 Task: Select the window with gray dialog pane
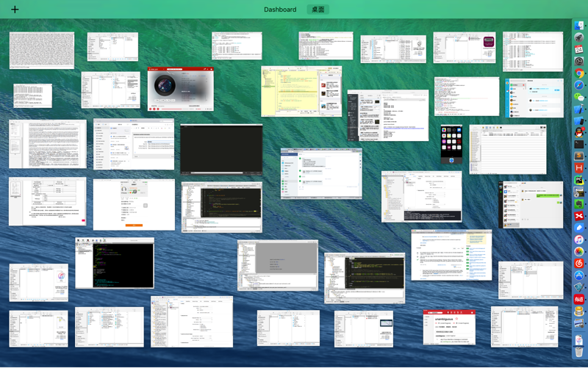pos(278,265)
